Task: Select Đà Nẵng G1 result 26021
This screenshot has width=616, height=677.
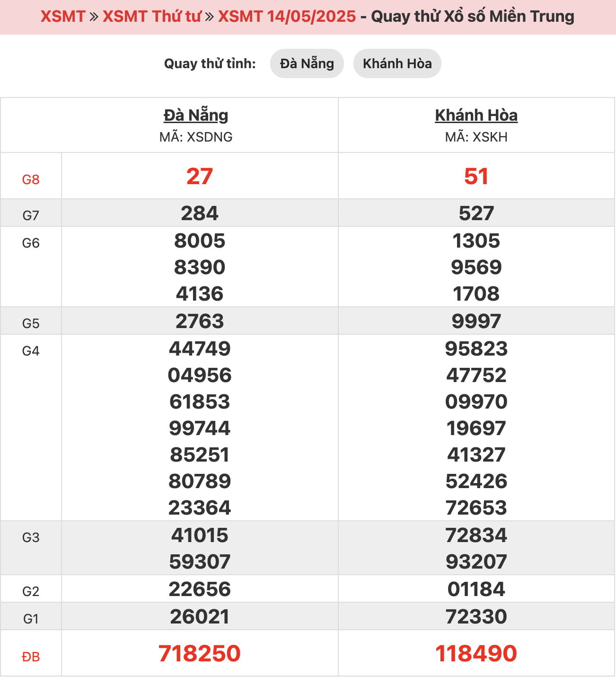Action: click(x=200, y=617)
